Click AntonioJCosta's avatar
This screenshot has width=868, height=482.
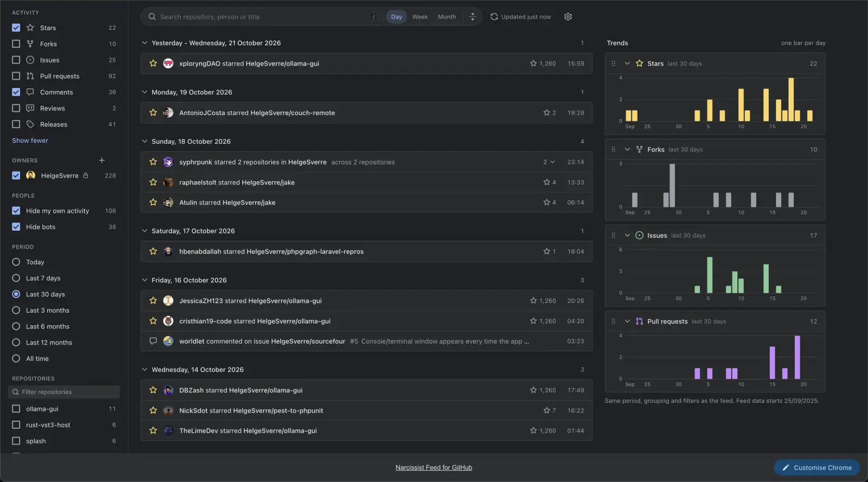coord(168,113)
